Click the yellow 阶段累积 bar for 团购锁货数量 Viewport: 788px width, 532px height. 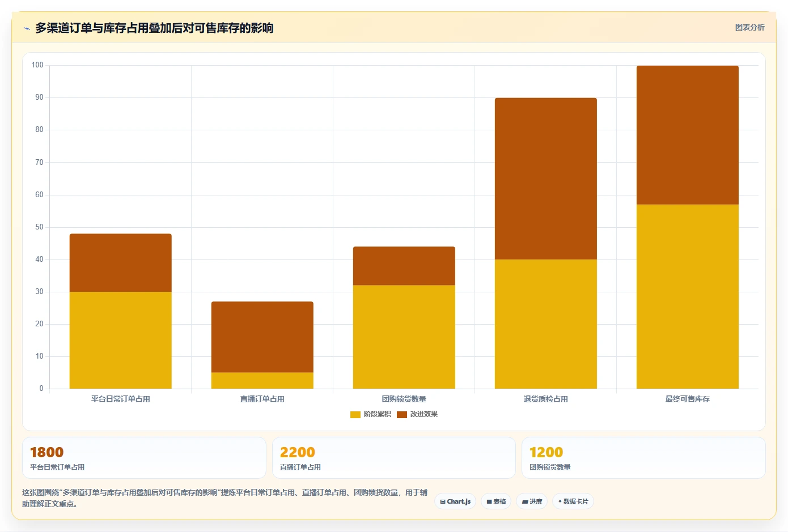point(404,337)
